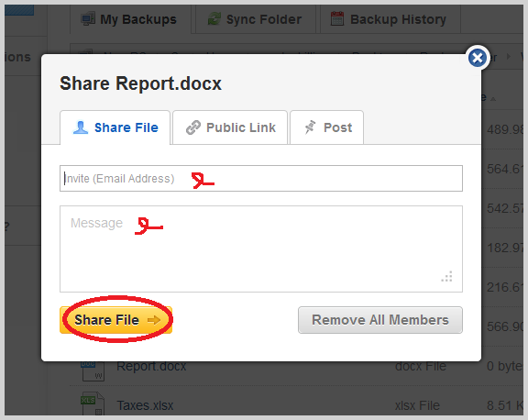Open the Backup History tab
Screen dimensions: 528x420
point(390,19)
